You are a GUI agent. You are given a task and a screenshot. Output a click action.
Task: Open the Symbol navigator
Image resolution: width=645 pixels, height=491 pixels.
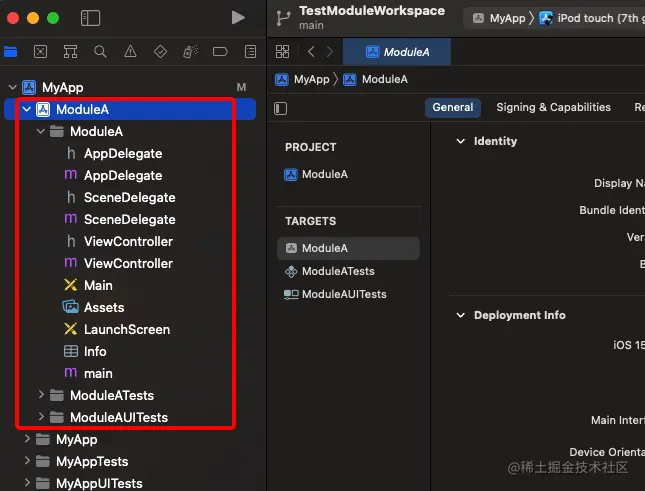pyautogui.click(x=70, y=52)
